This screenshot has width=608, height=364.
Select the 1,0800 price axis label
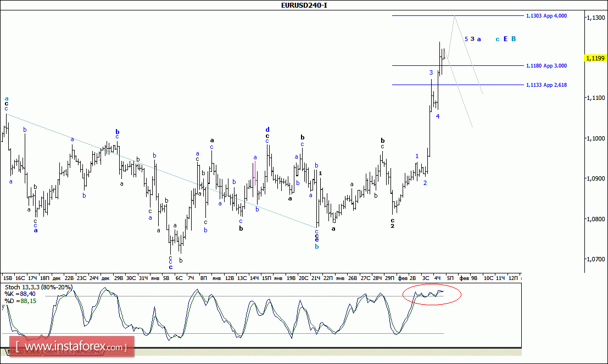(x=595, y=219)
